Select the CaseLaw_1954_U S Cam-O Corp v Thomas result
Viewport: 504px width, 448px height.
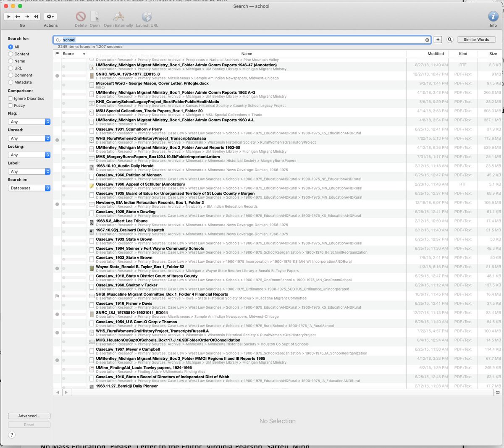tap(277, 324)
